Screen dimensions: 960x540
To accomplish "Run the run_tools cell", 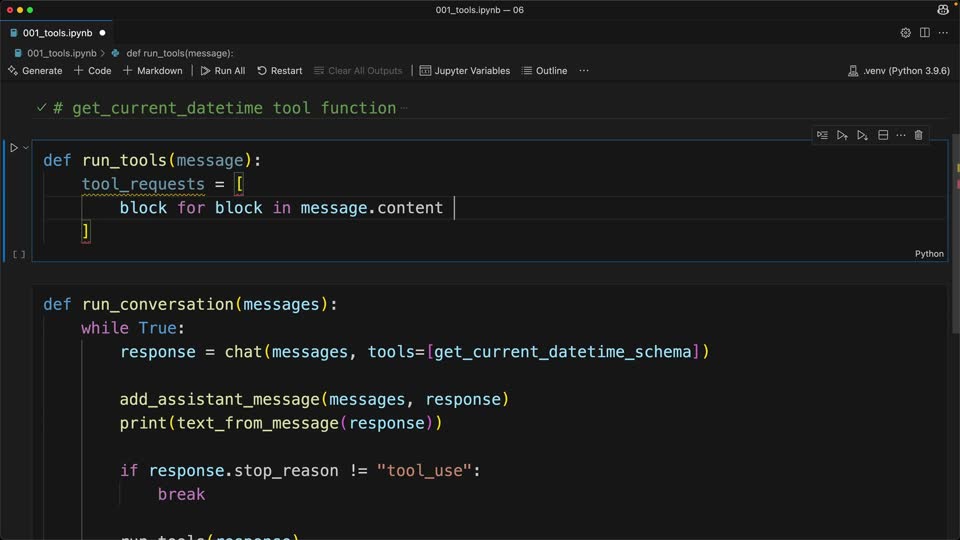I will (x=13, y=148).
